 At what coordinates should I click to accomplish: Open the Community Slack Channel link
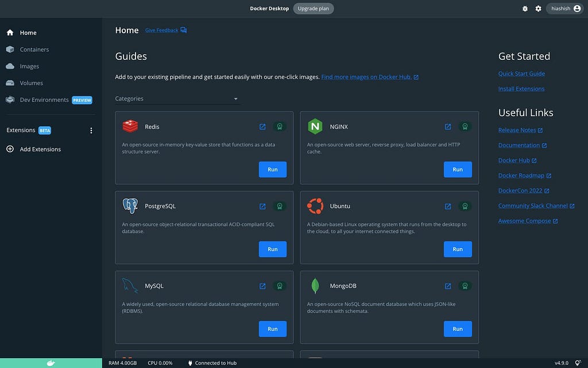coord(536,206)
